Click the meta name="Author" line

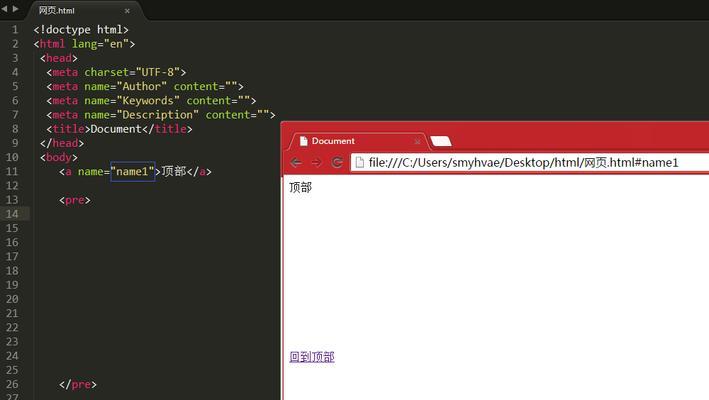[145, 86]
